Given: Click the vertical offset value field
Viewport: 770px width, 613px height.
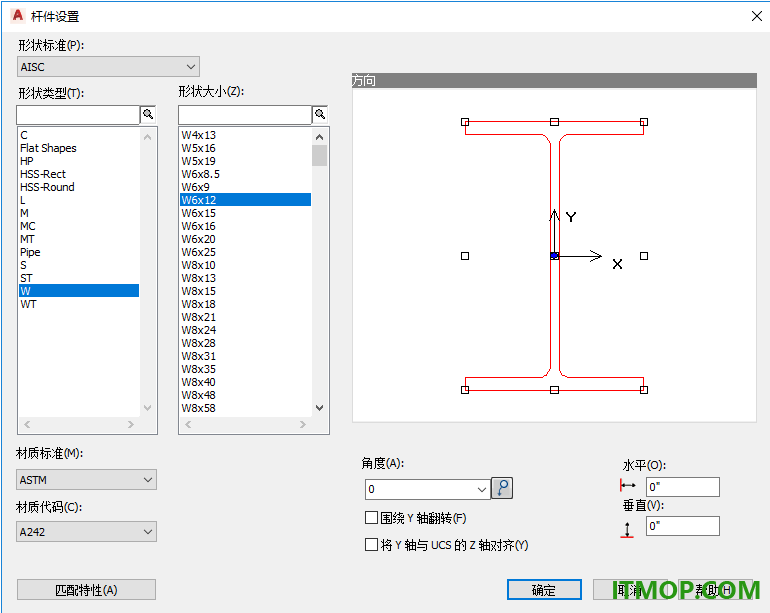Looking at the screenshot, I should [x=683, y=526].
